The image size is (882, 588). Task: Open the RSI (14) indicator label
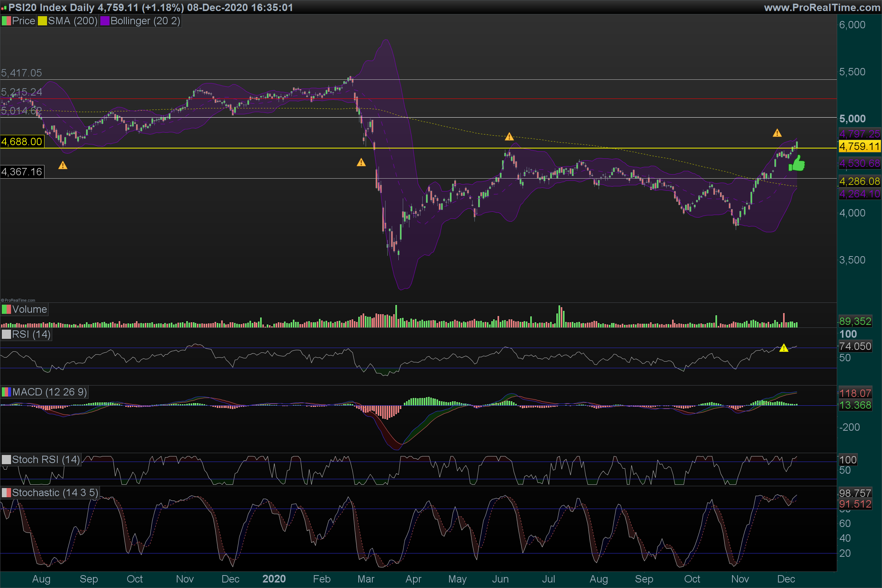coord(31,334)
